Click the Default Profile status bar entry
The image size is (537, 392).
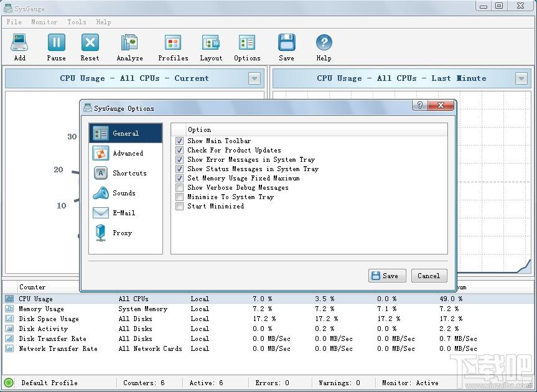[49, 383]
